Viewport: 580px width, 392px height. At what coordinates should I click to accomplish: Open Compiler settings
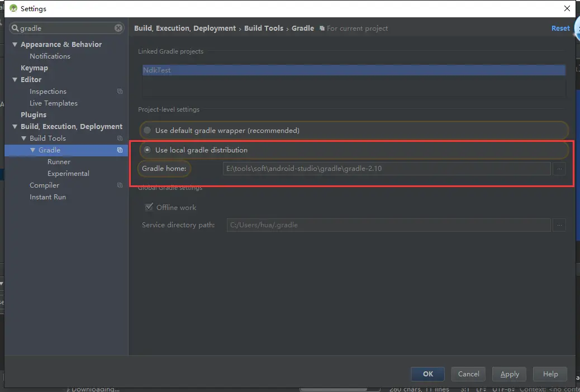[x=44, y=185]
